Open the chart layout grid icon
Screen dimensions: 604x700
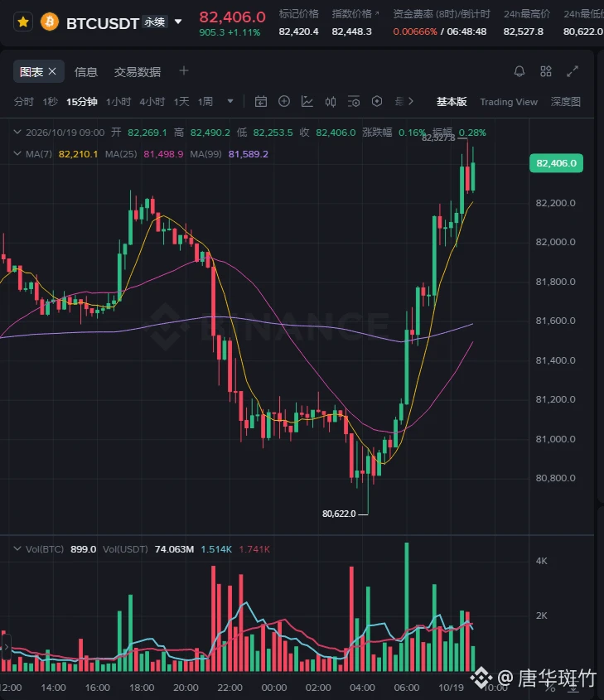pos(546,71)
